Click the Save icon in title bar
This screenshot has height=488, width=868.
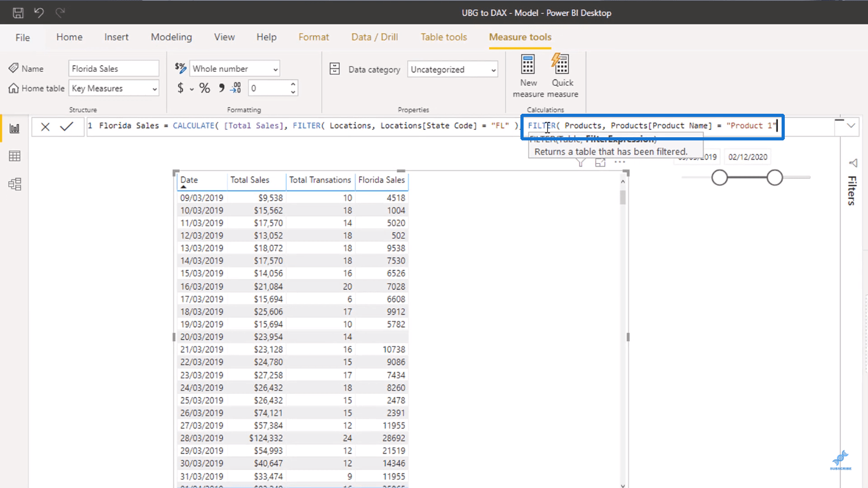coord(18,13)
